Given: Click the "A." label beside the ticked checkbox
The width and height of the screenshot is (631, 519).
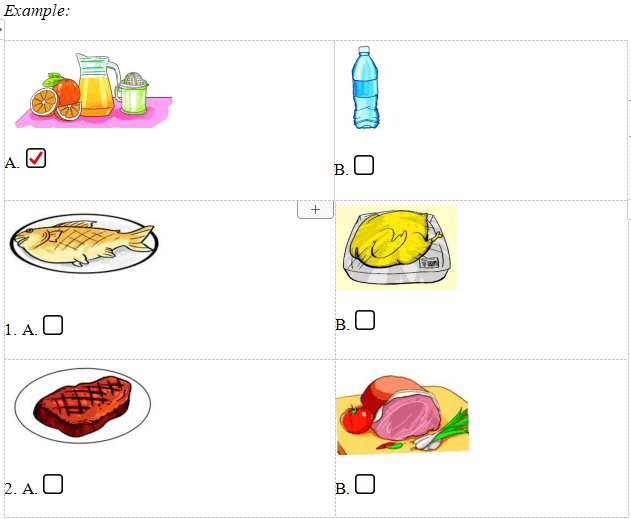Looking at the screenshot, I should point(12,162).
